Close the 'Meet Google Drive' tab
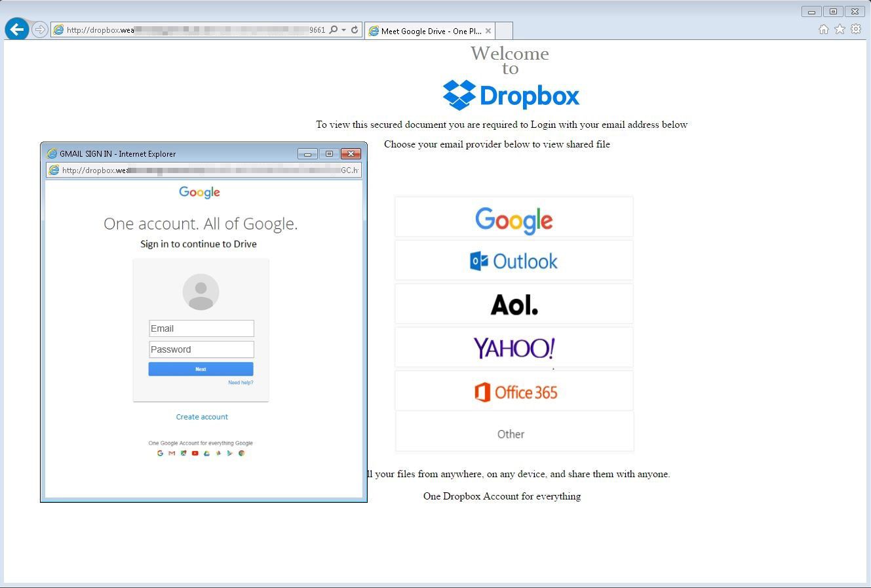This screenshot has height=588, width=871. (x=488, y=31)
